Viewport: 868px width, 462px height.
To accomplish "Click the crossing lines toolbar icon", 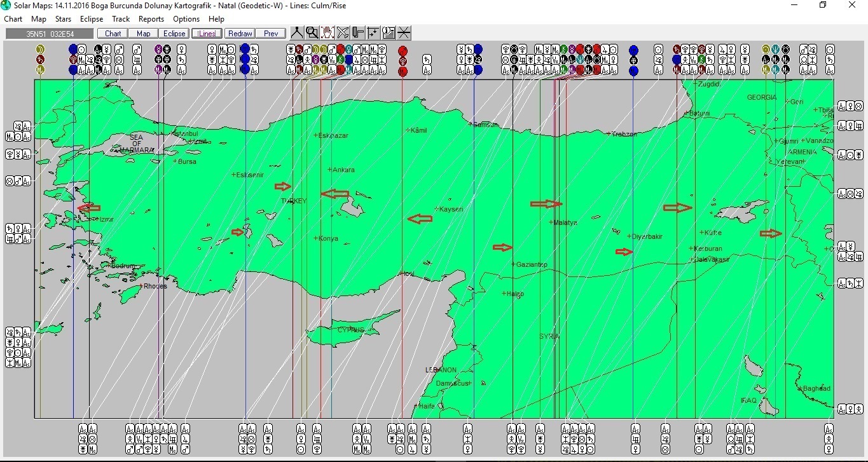I will [404, 33].
